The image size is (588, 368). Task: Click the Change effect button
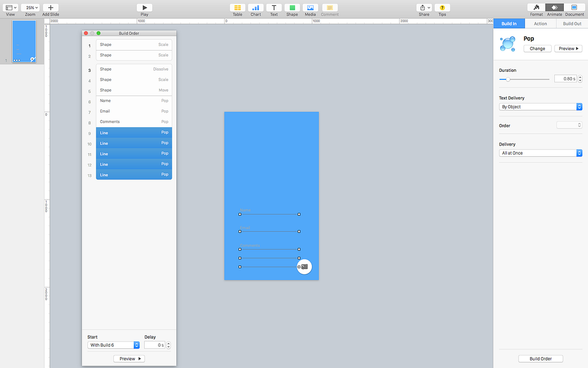(537, 48)
